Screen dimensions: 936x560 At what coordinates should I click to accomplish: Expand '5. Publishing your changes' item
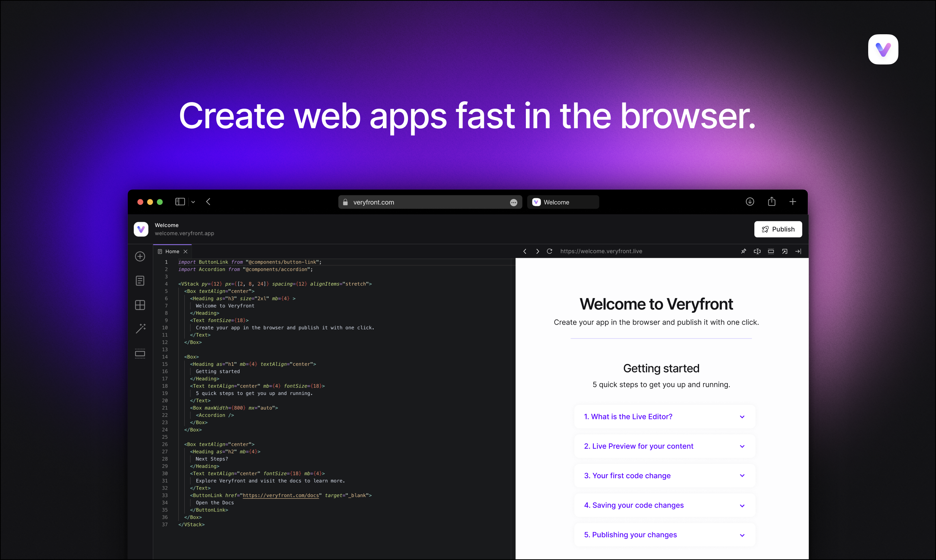tap(664, 535)
